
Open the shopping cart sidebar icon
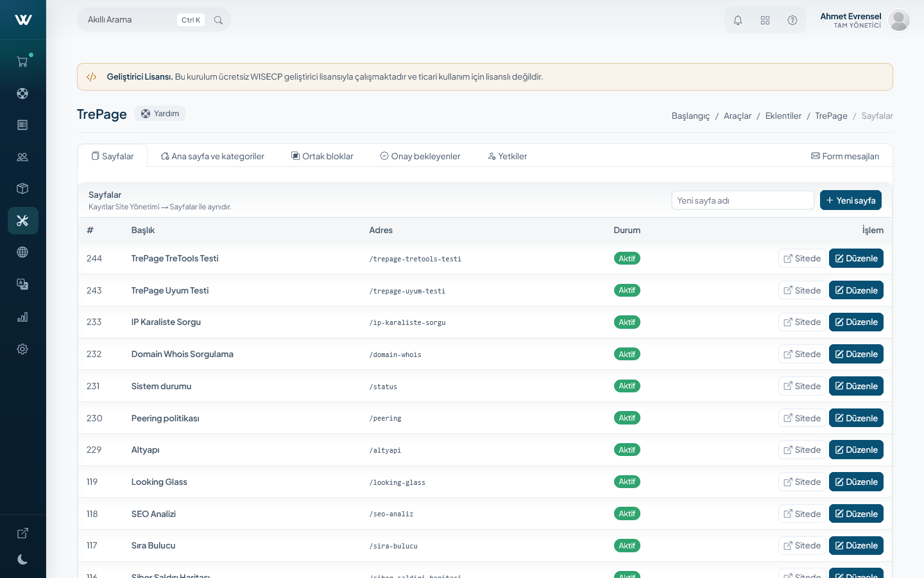[22, 62]
